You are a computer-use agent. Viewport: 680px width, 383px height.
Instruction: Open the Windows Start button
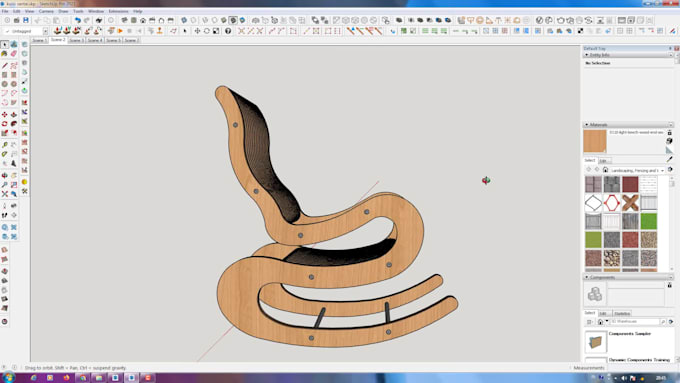pos(8,377)
